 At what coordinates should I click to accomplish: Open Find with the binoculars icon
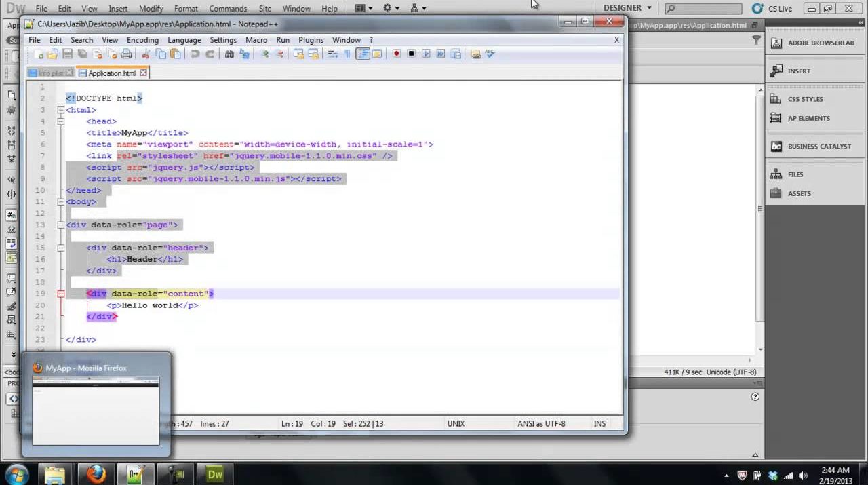(x=229, y=54)
